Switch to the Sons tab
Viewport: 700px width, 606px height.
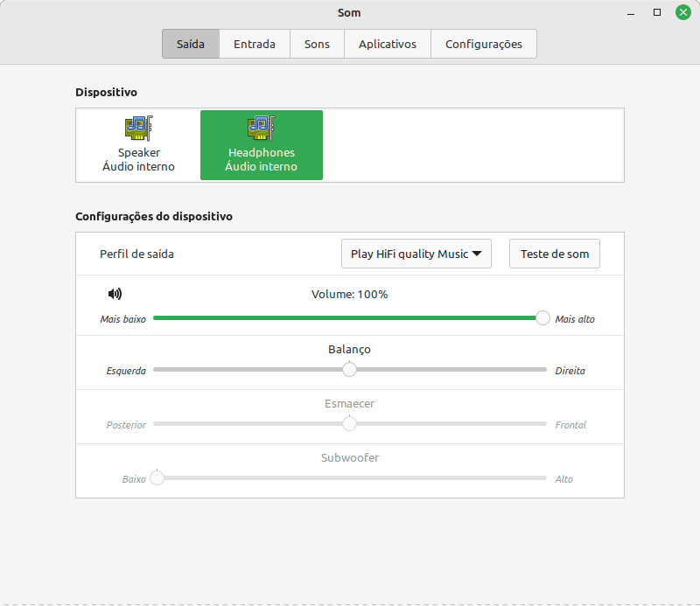coord(317,44)
